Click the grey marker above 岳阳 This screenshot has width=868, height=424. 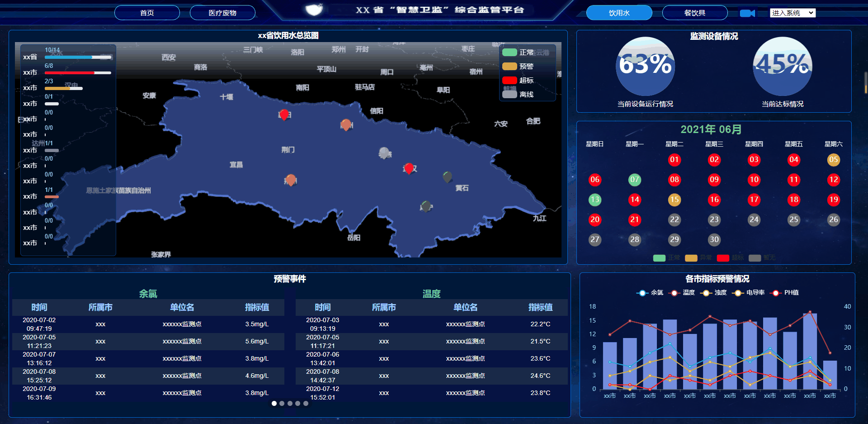[x=425, y=206]
